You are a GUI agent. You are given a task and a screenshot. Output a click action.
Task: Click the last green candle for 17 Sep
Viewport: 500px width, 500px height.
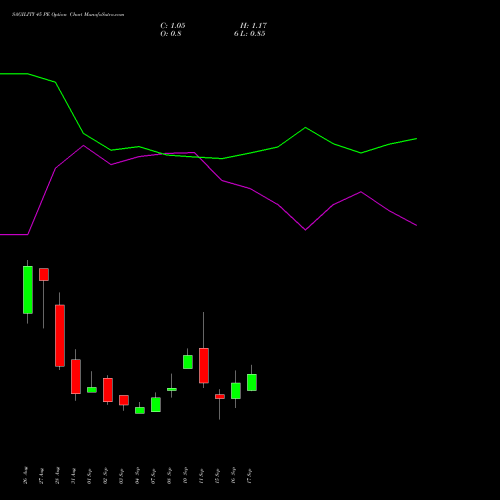click(252, 382)
